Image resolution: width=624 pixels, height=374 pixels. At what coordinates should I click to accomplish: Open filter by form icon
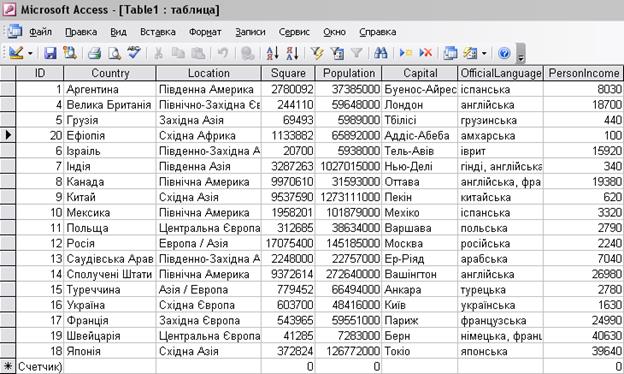(337, 53)
